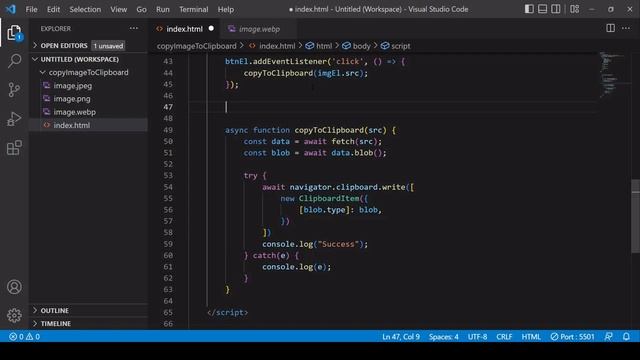
Task: Open notifications bell in status bar
Action: coord(626,337)
